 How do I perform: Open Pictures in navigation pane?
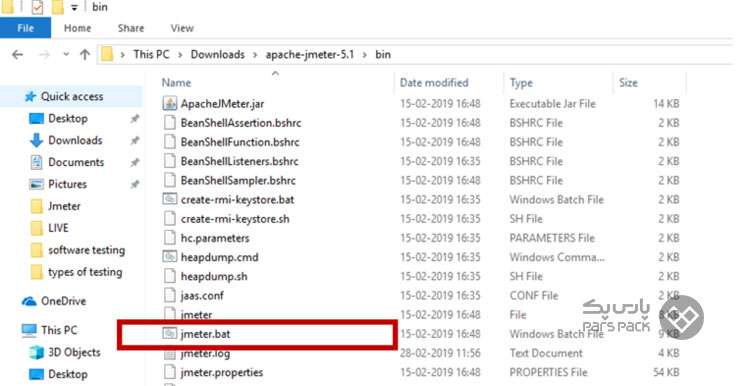click(x=67, y=184)
